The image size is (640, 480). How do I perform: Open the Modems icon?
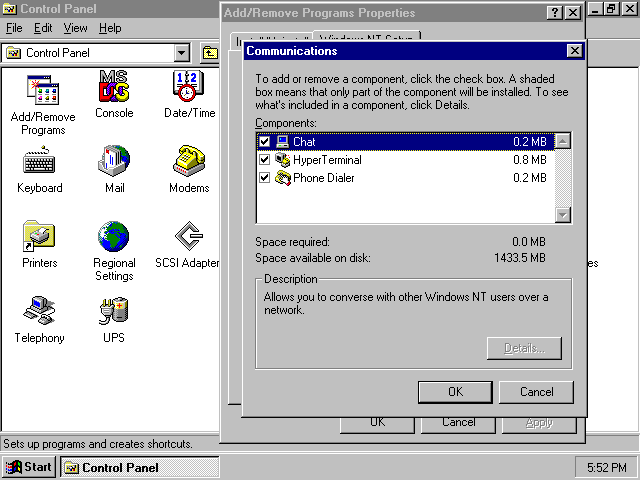click(x=189, y=161)
